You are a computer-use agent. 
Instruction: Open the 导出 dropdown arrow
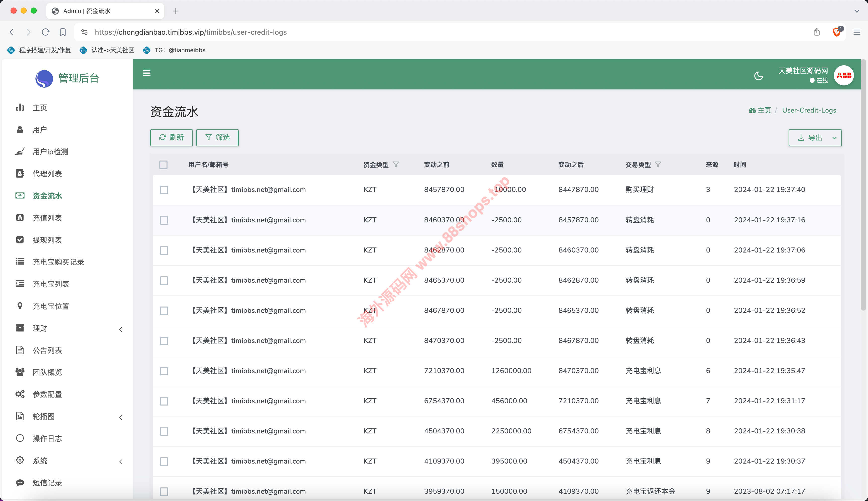(834, 138)
